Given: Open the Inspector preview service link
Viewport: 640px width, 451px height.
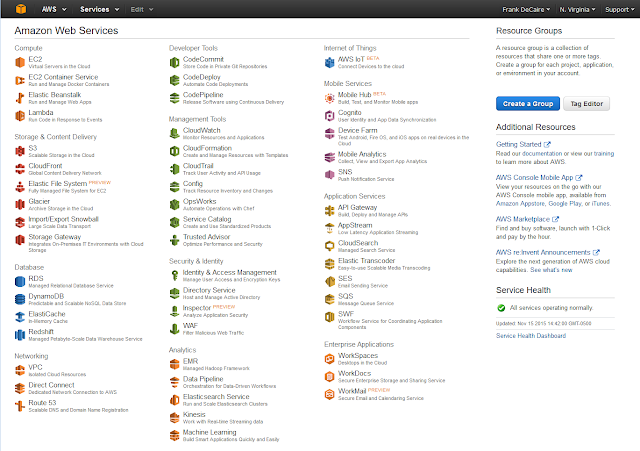Looking at the screenshot, I should [197, 308].
